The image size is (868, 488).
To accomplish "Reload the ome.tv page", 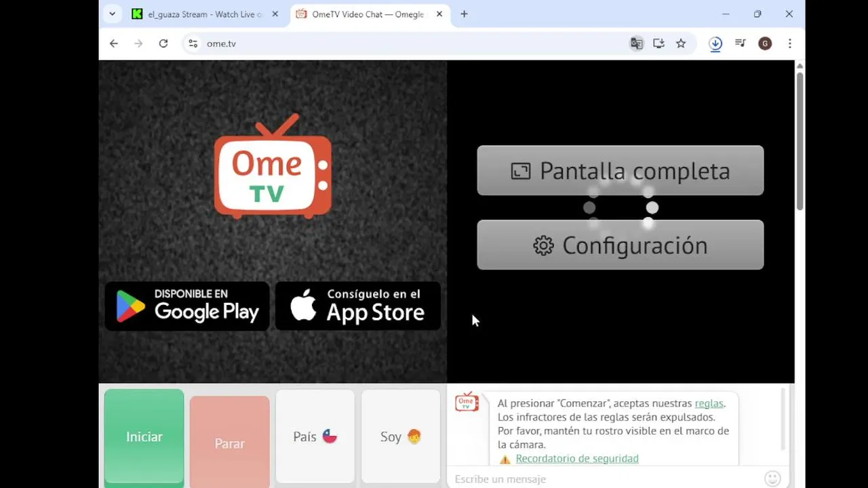I will click(x=163, y=43).
